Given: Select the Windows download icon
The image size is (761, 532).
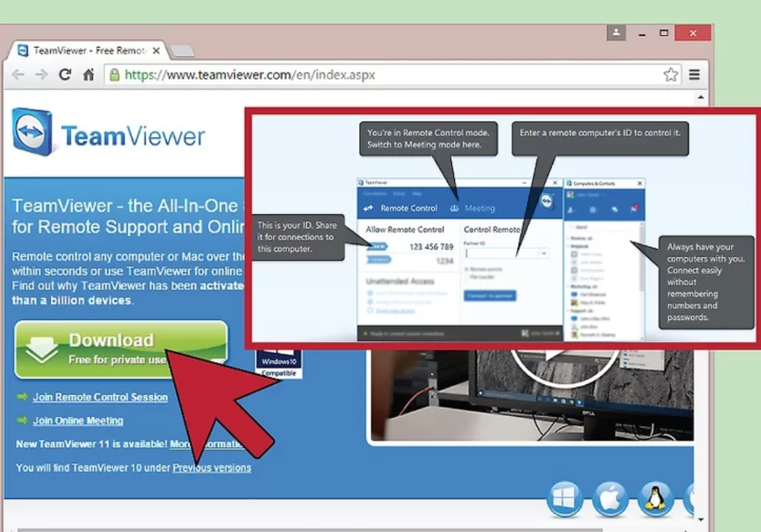Looking at the screenshot, I should click(x=564, y=498).
